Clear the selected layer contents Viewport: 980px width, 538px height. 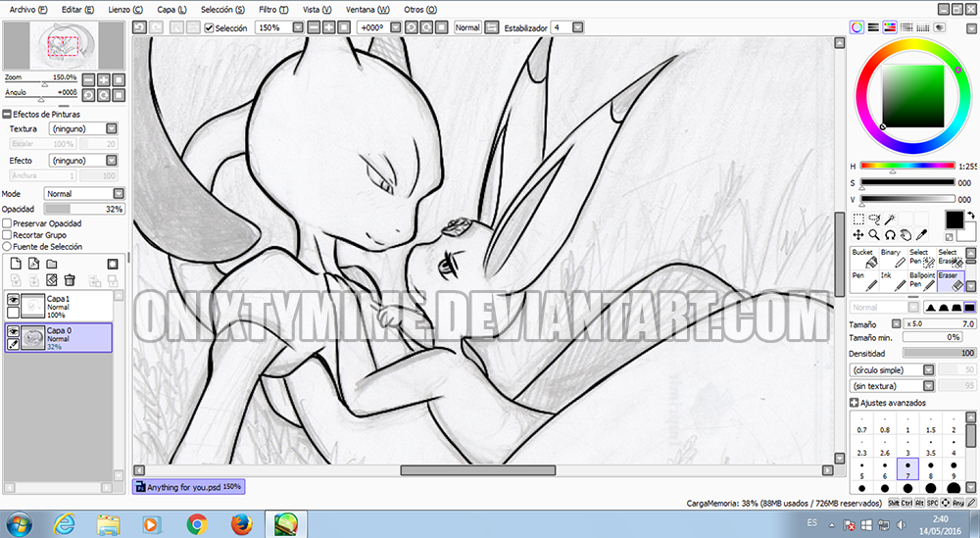(52, 280)
